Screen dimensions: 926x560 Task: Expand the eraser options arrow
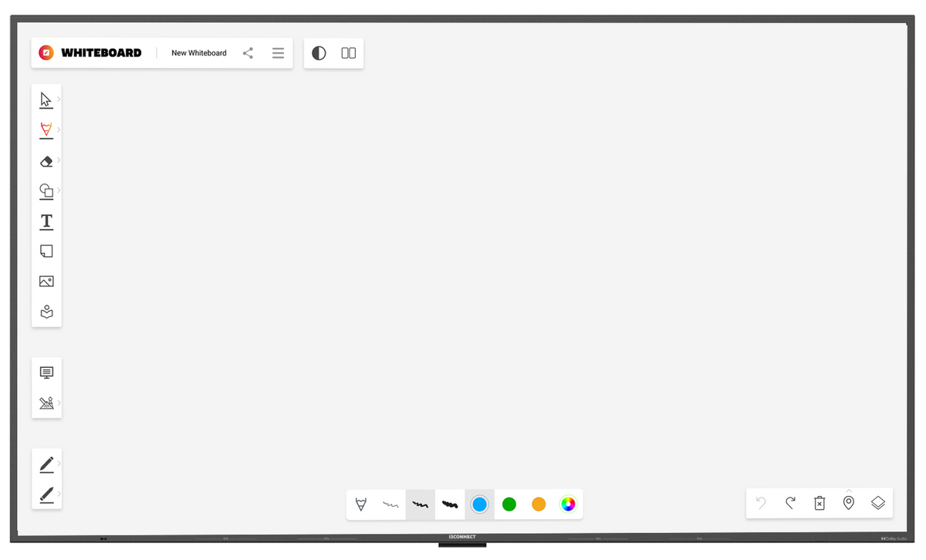tap(59, 160)
